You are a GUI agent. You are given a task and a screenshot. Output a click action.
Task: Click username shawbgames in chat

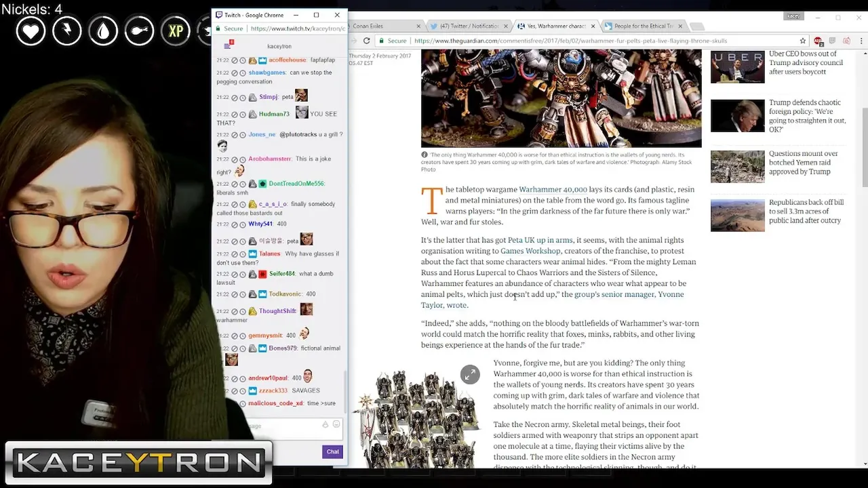(267, 73)
